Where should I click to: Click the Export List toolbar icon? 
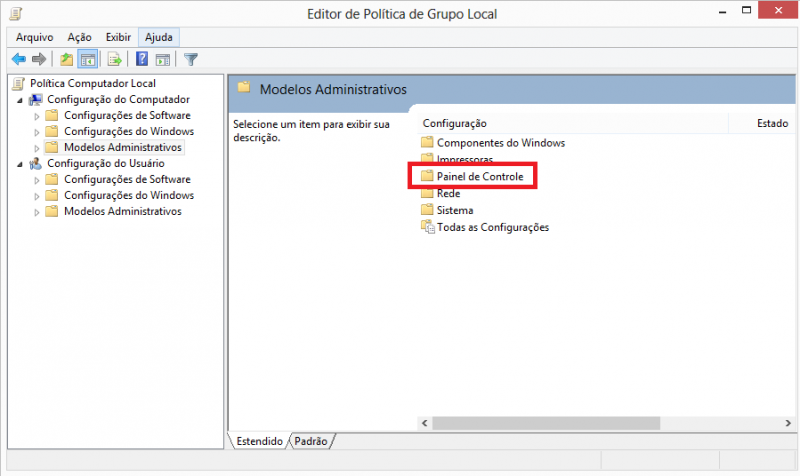point(115,59)
